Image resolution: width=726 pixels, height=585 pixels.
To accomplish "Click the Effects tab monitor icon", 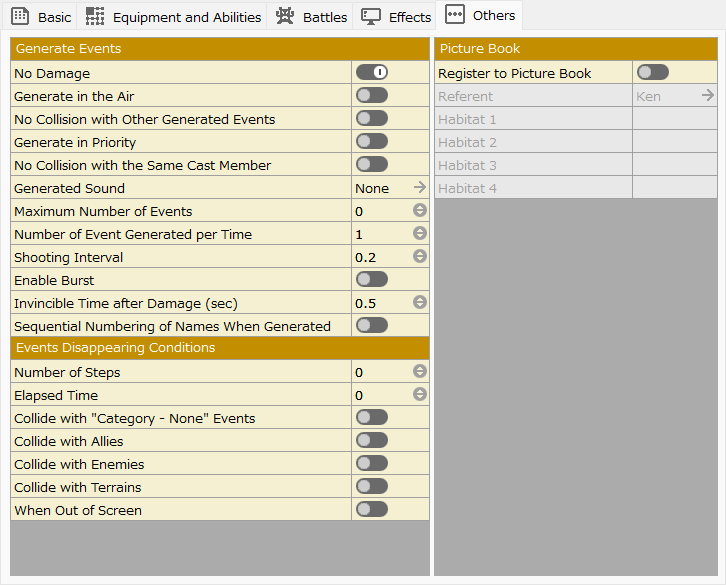I will (371, 16).
